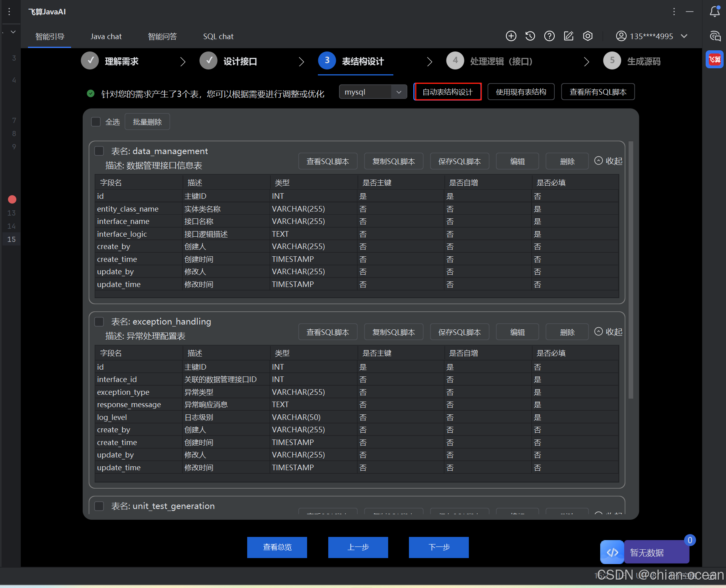
Task: Click 查看总览 button
Action: (x=277, y=547)
